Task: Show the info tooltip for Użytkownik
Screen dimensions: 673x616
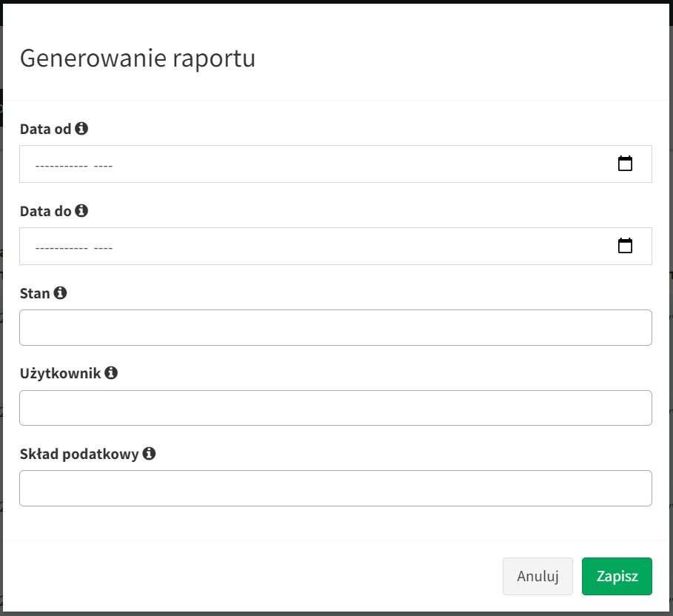Action: [111, 373]
